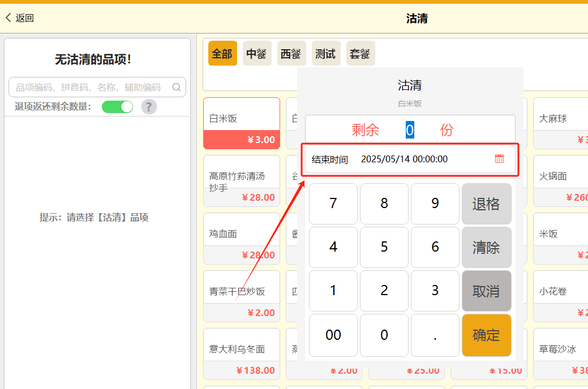Click the back arrow icon
The height and width of the screenshot is (389, 588).
[8, 18]
